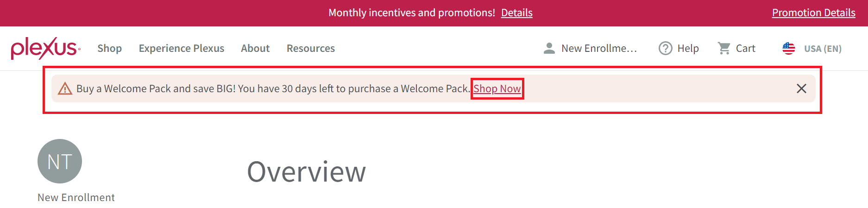
Task: Open the Shop menu
Action: [110, 48]
